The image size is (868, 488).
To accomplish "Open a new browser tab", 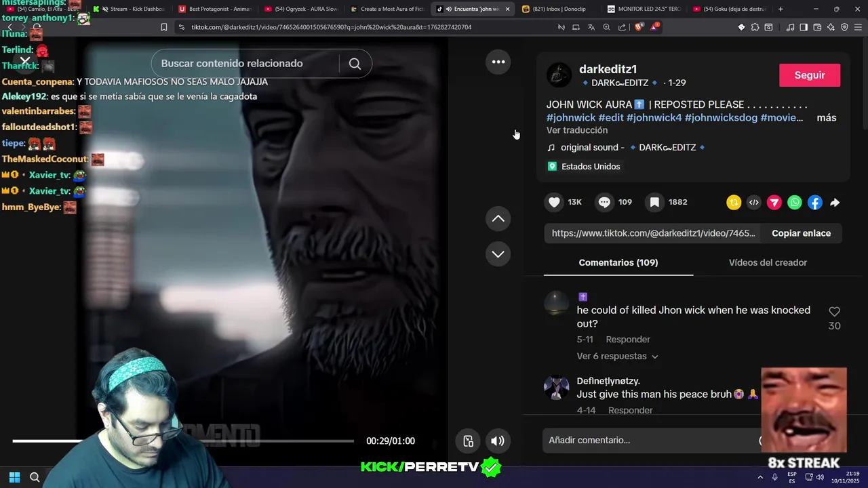I will 781,9.
